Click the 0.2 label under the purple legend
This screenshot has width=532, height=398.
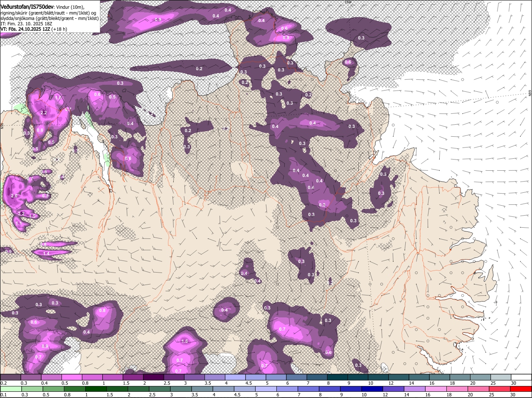(x=3, y=383)
